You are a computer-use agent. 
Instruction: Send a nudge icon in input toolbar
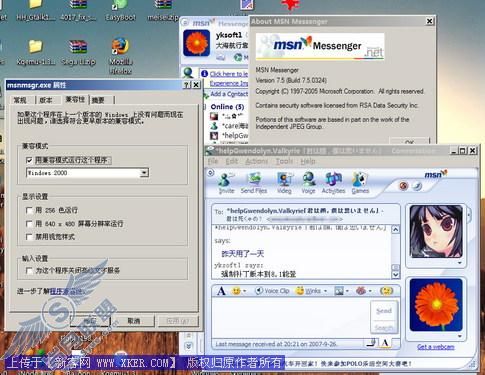(x=386, y=291)
